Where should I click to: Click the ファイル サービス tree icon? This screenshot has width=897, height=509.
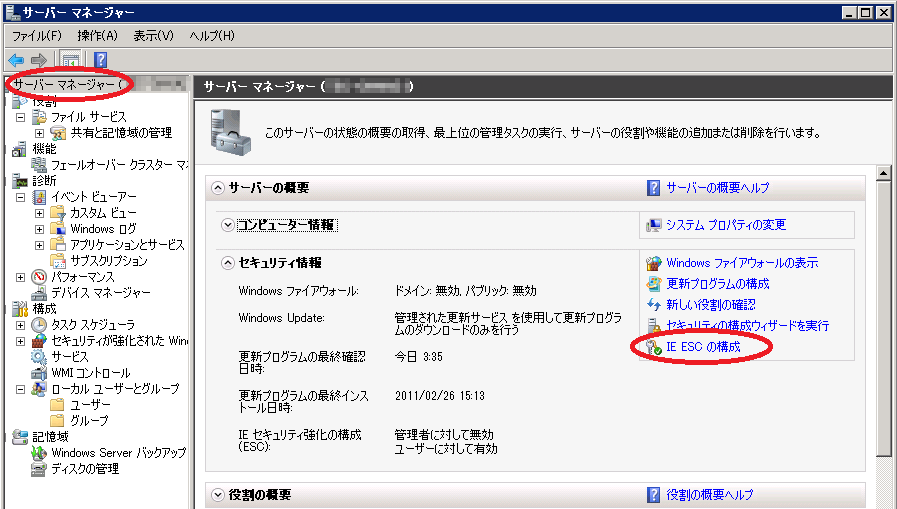39,117
